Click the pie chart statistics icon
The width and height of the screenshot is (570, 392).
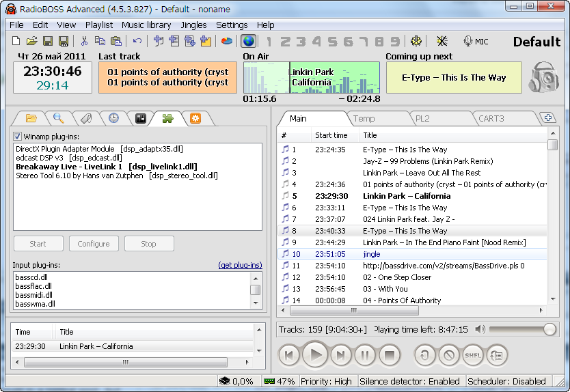click(227, 41)
